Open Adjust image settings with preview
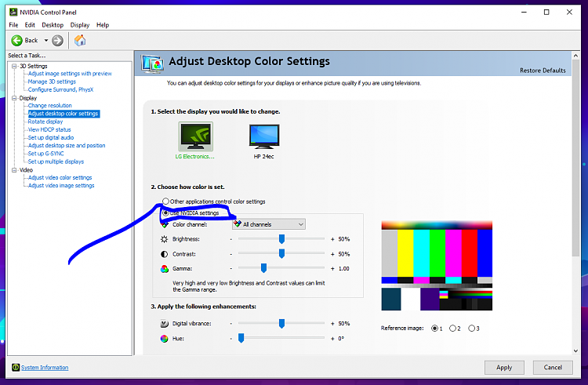The width and height of the screenshot is (588, 385). tap(70, 74)
